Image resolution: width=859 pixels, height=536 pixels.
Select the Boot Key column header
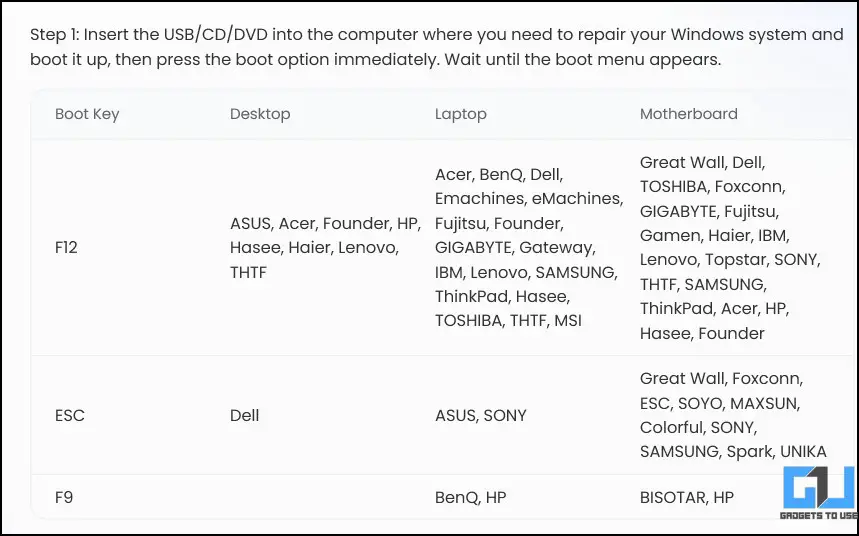[x=87, y=114]
